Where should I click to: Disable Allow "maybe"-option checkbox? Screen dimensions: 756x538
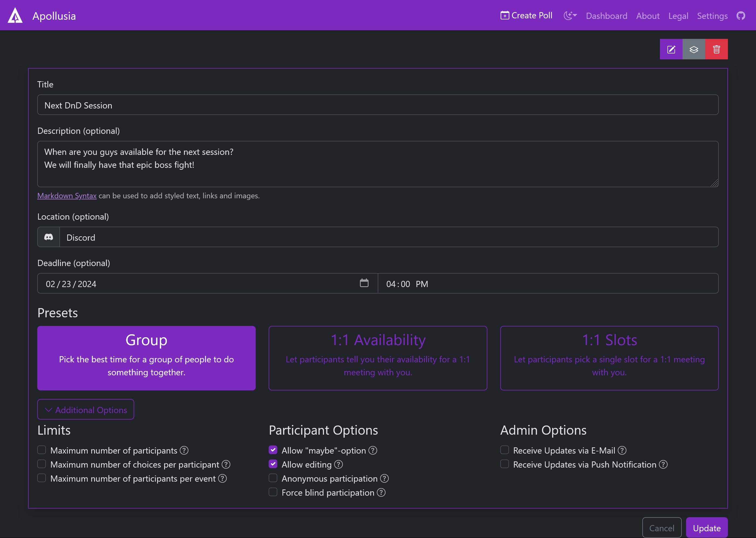coord(273,450)
